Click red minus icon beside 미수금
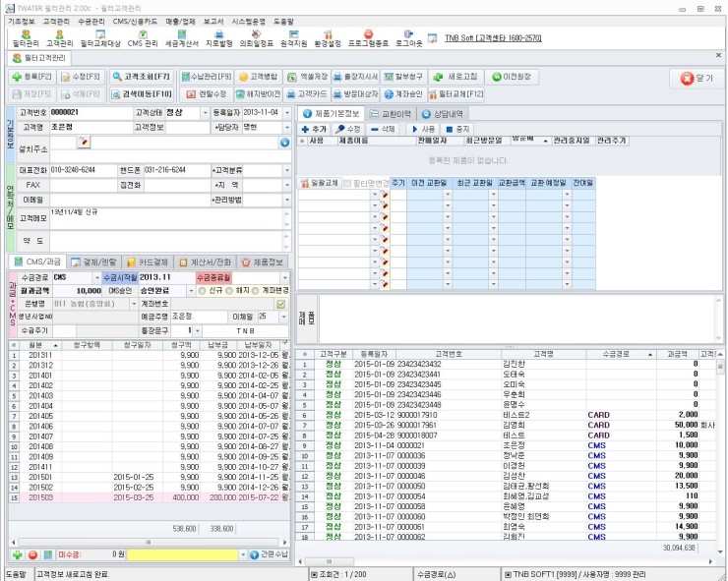The height and width of the screenshot is (581, 728). coord(32,554)
